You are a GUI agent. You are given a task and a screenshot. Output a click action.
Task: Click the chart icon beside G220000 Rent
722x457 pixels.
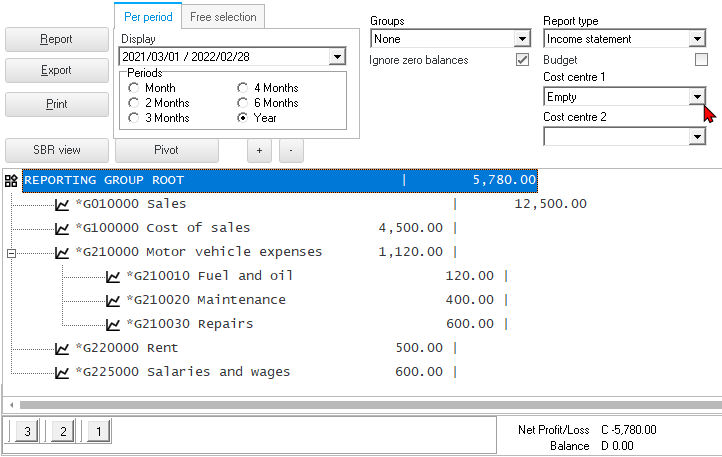pyautogui.click(x=63, y=348)
